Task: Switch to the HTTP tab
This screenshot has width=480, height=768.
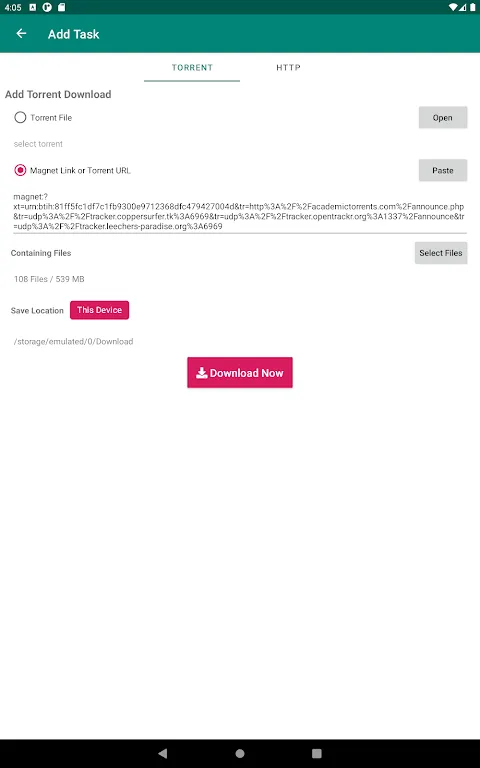Action: pyautogui.click(x=288, y=68)
